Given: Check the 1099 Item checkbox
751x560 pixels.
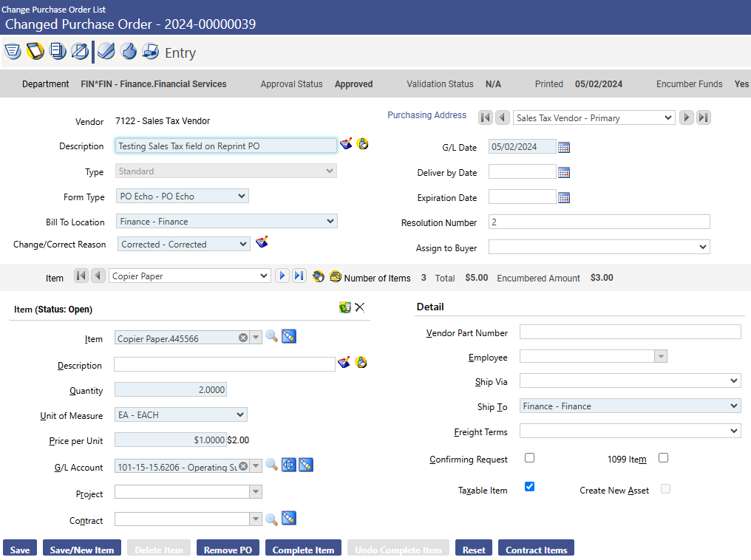Looking at the screenshot, I should pyautogui.click(x=663, y=457).
